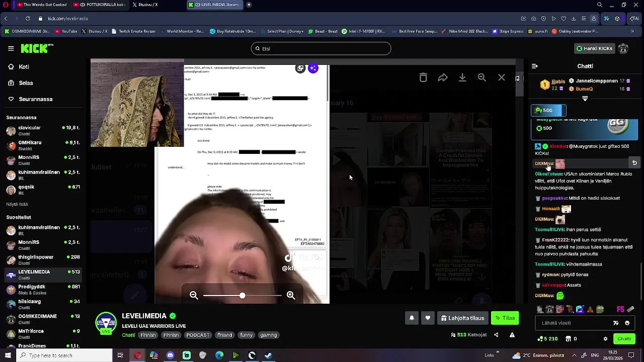Open hilsidawg recommended channel
Screen dimensions: 644x362
43,304
